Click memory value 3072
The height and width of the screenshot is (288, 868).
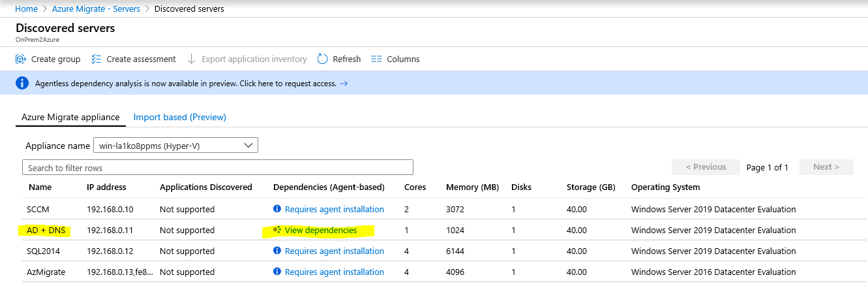point(455,209)
